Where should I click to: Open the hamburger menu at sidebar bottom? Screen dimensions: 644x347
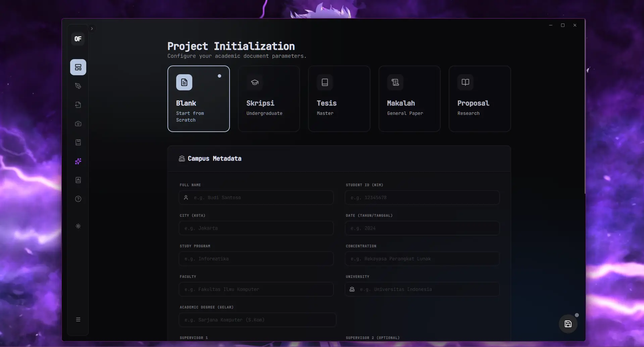coord(78,319)
